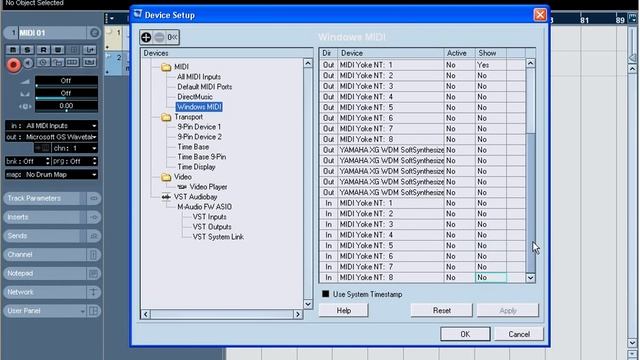Click the User Panel layout icon

click(93, 311)
